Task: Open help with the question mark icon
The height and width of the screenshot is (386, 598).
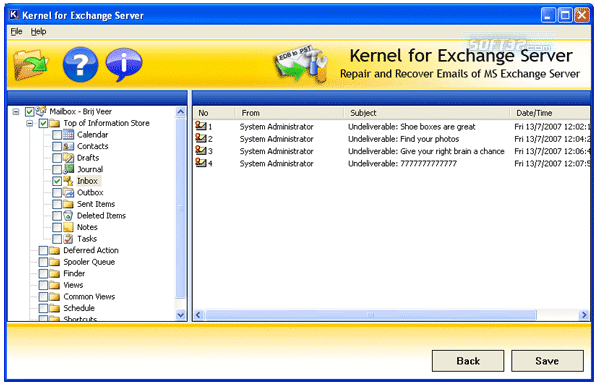Action: [80, 64]
